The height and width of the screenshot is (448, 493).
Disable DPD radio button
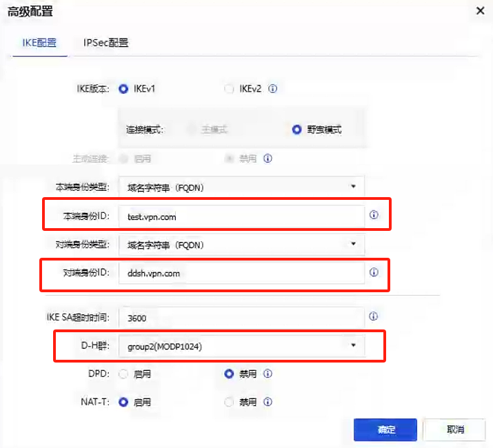click(229, 374)
